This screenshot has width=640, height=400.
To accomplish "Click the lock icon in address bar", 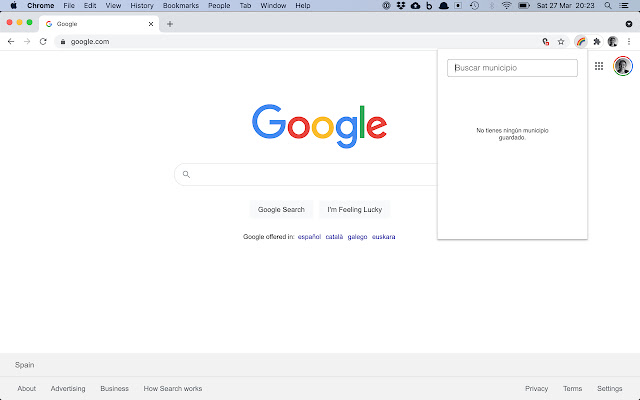I will pyautogui.click(x=62, y=42).
